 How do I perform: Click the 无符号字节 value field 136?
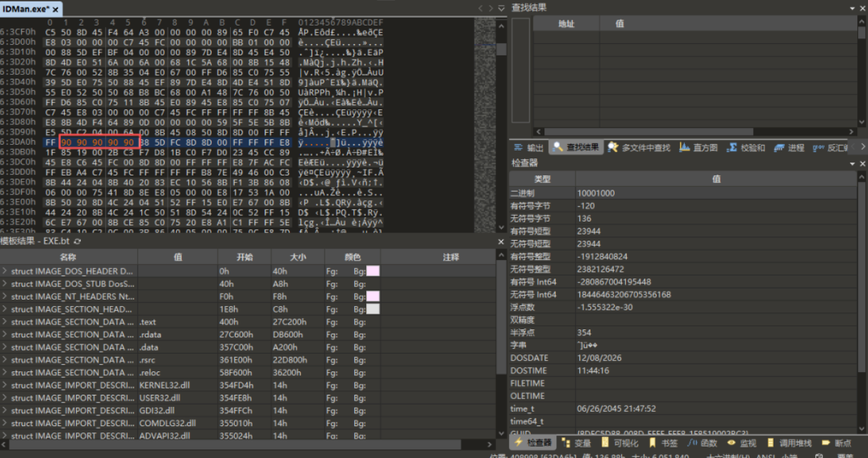[716, 218]
